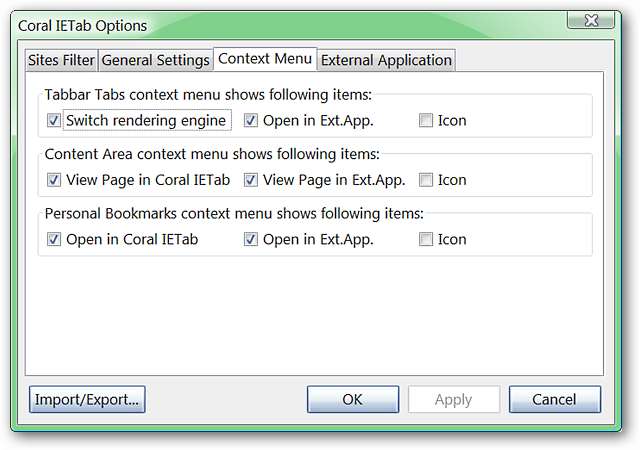Toggle Tabbar Tabs Open in Ext.App. checkbox

pyautogui.click(x=251, y=121)
